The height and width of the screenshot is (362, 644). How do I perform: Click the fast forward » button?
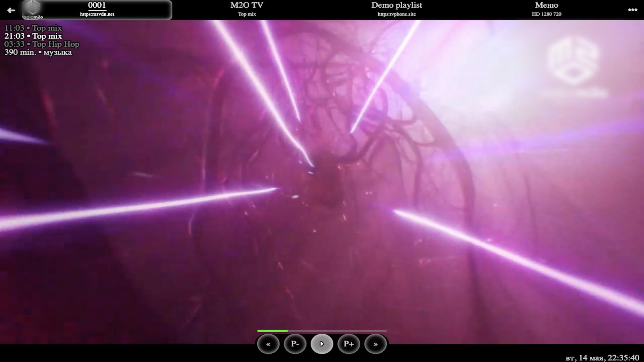(376, 344)
